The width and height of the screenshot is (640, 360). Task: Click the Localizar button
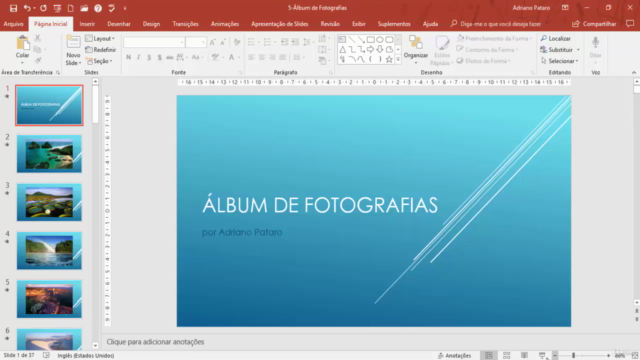[556, 38]
